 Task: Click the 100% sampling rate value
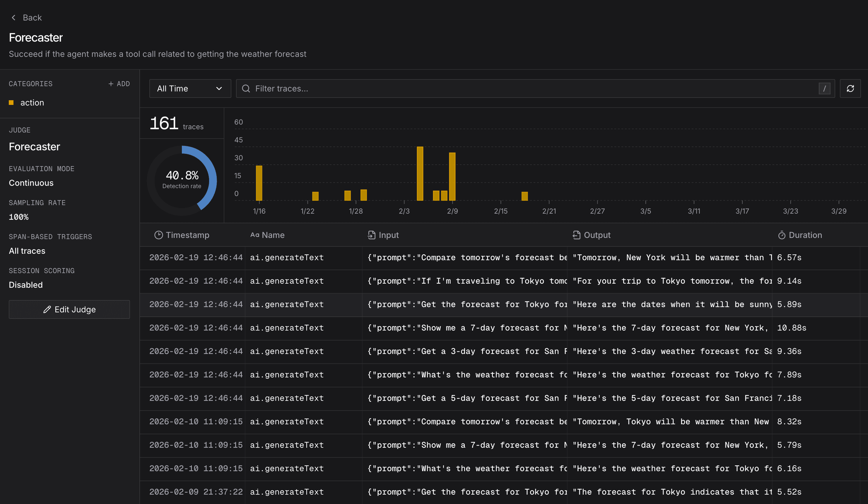point(19,217)
